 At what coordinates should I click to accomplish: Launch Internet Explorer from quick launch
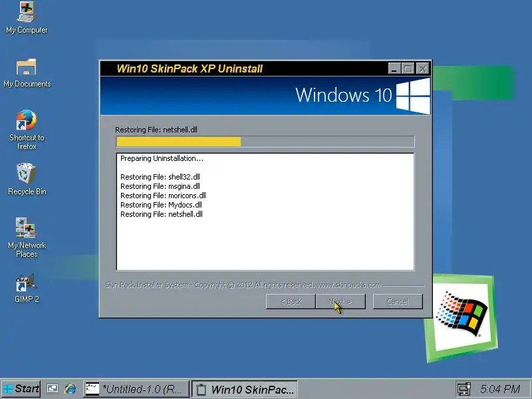tap(70, 388)
